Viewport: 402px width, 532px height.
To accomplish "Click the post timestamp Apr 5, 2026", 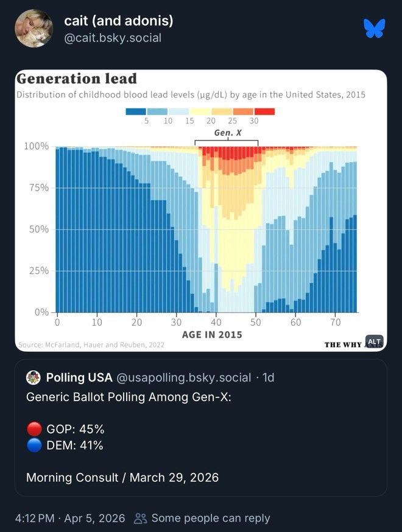I will click(x=70, y=518).
